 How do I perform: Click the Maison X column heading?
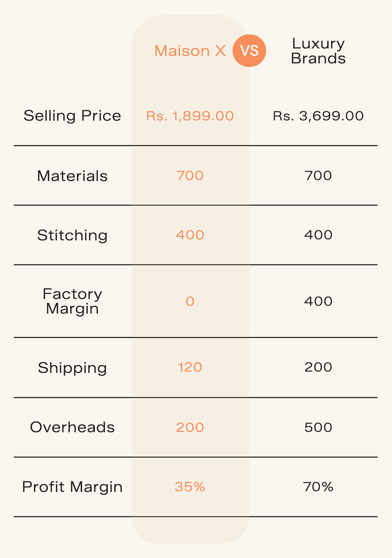(190, 51)
